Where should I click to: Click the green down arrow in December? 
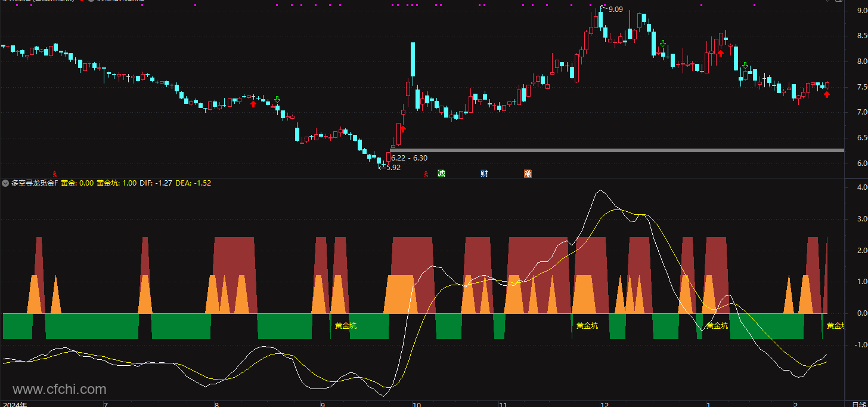click(x=663, y=44)
